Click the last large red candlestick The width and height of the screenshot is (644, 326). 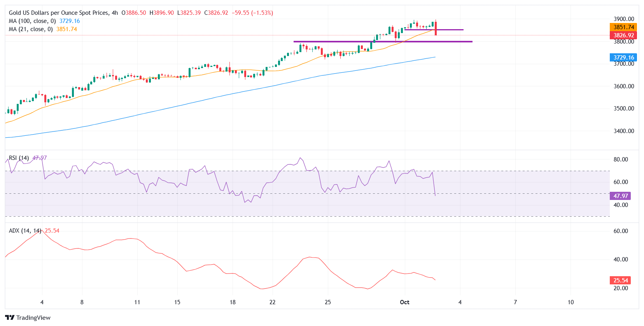pos(436,28)
